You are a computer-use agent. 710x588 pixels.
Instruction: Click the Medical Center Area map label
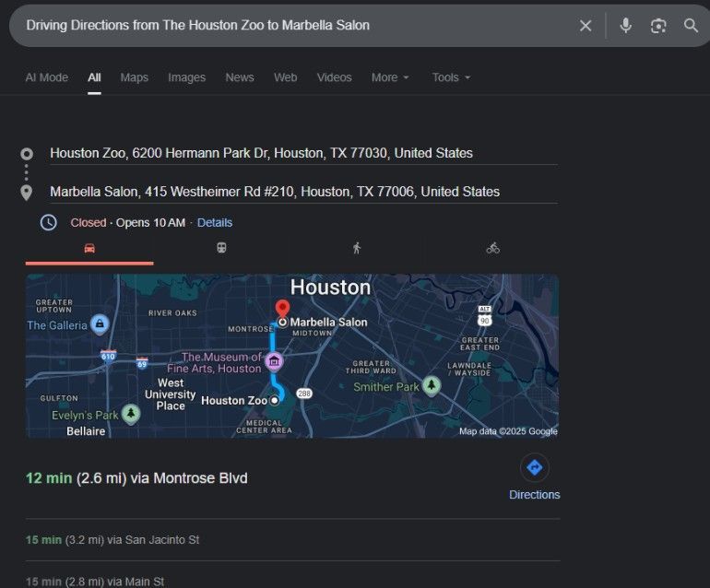(x=264, y=427)
